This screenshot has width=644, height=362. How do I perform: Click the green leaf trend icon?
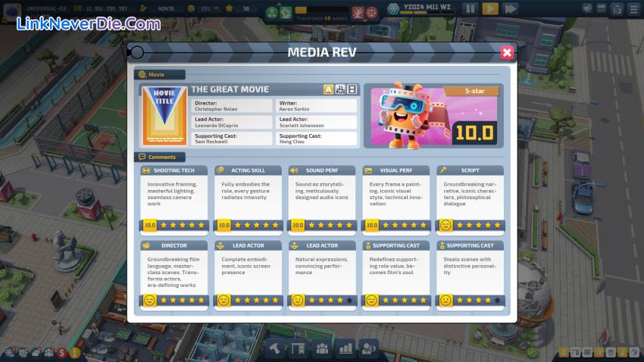pos(286,13)
